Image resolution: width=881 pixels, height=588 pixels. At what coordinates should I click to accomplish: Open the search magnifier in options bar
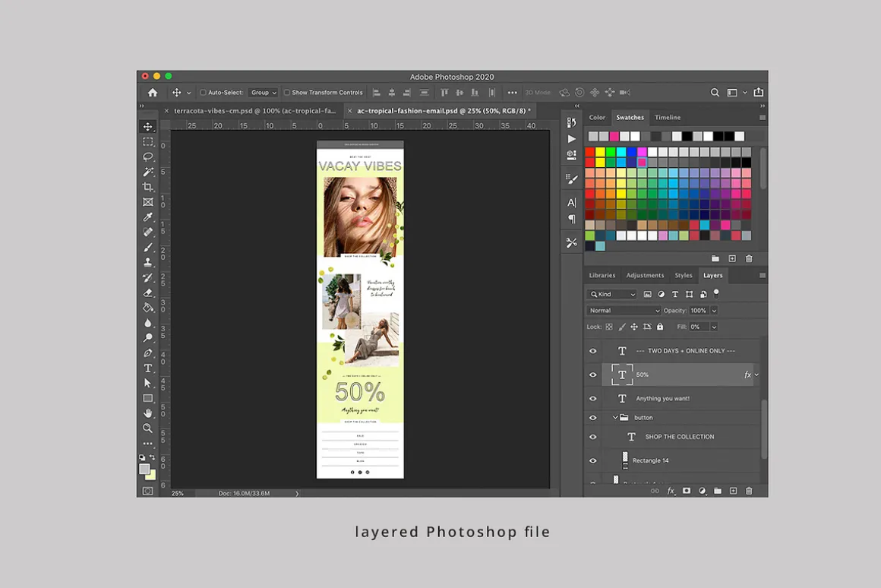(x=715, y=92)
